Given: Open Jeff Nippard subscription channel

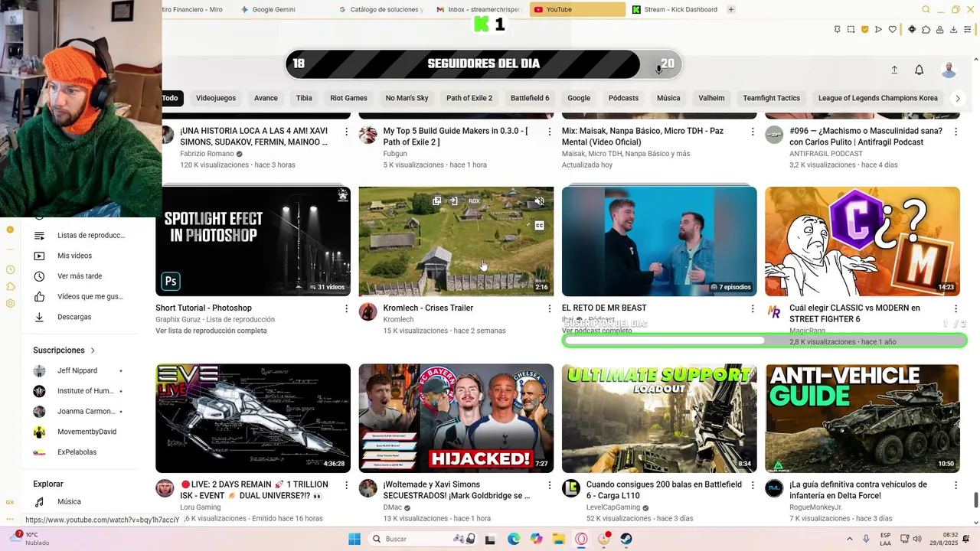Looking at the screenshot, I should click(77, 370).
